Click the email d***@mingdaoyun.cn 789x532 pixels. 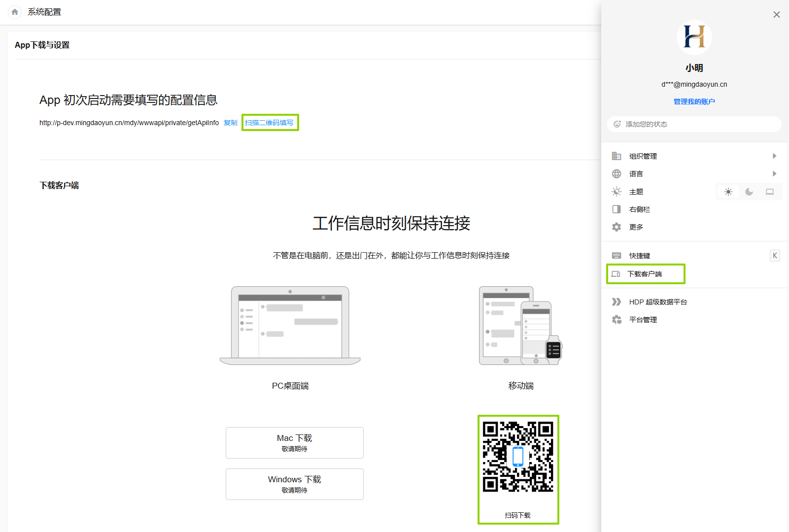coord(694,84)
